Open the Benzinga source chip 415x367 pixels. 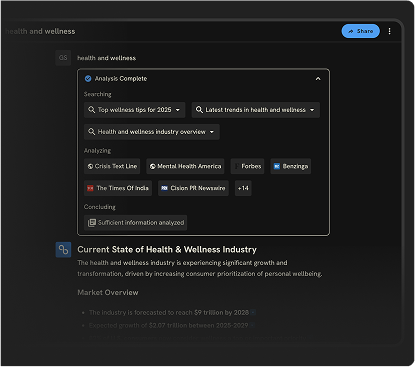point(291,166)
